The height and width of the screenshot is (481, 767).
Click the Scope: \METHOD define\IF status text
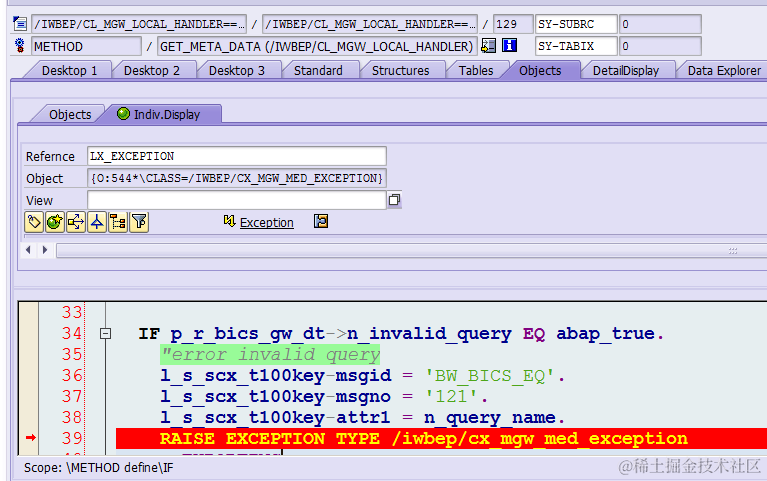coord(98,468)
